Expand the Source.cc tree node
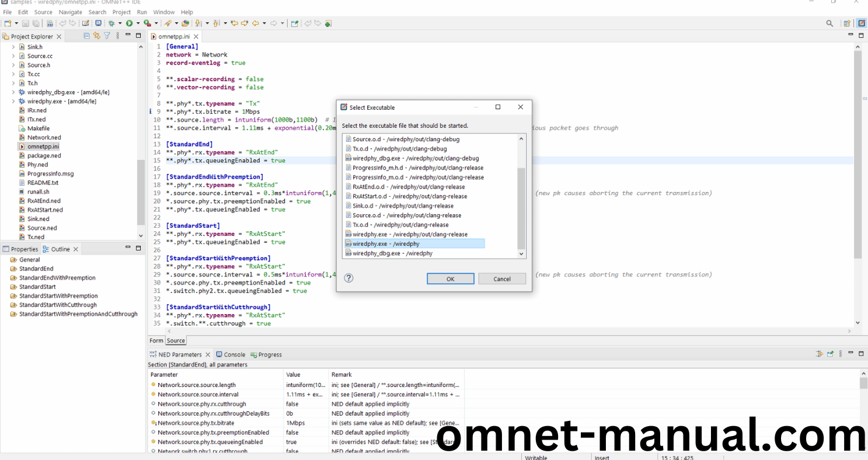The height and width of the screenshot is (460, 868). [13, 56]
